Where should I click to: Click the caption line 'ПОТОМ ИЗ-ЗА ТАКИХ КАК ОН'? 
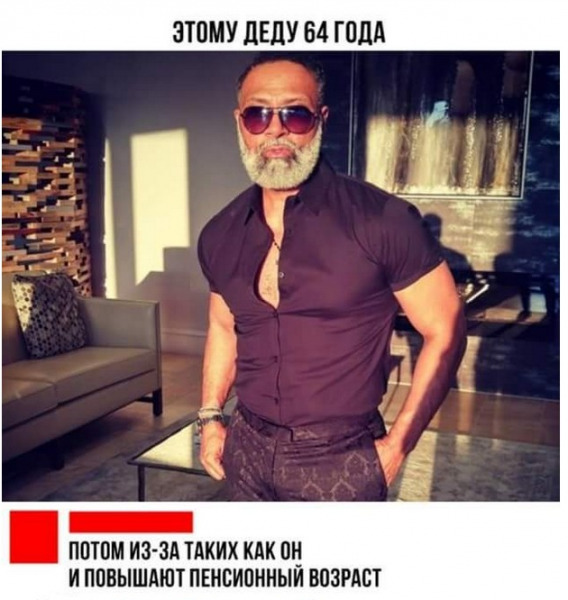186,550
